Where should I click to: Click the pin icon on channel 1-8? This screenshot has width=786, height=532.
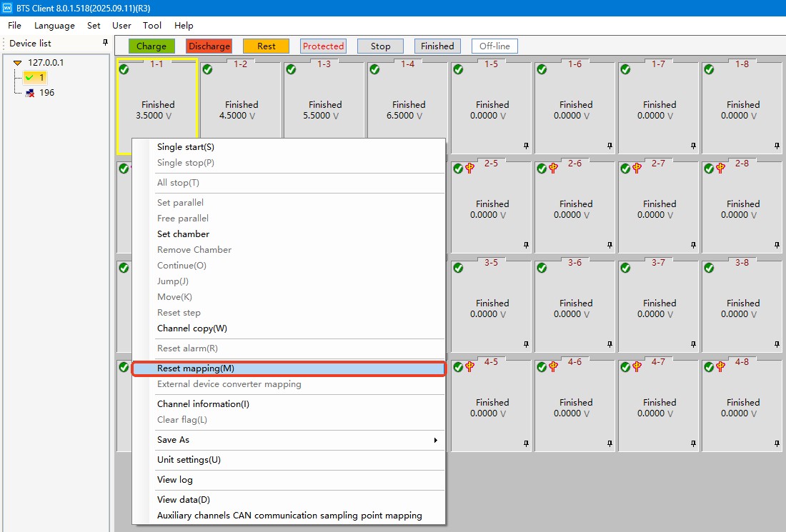pos(777,146)
